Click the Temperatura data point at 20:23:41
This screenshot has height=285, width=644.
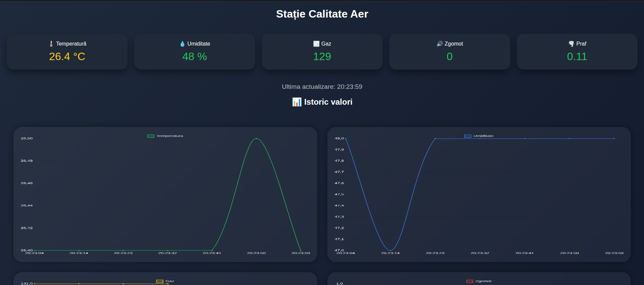(212, 250)
